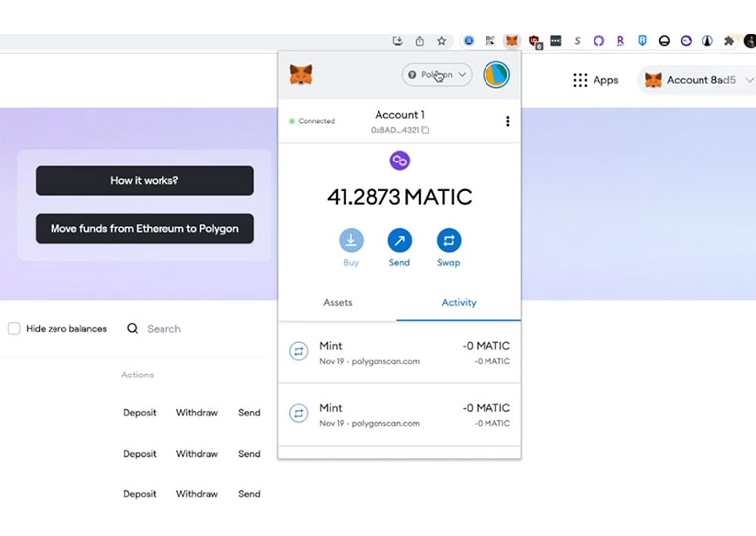Screen dimensions: 756x536
Task: Click the blue circular 'a' extension icon
Action: (x=469, y=41)
